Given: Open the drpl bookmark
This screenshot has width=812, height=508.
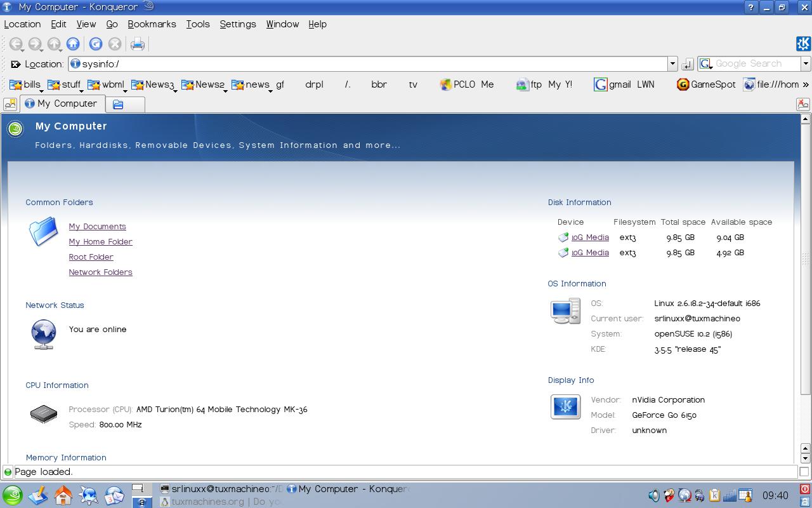Looking at the screenshot, I should coord(314,84).
